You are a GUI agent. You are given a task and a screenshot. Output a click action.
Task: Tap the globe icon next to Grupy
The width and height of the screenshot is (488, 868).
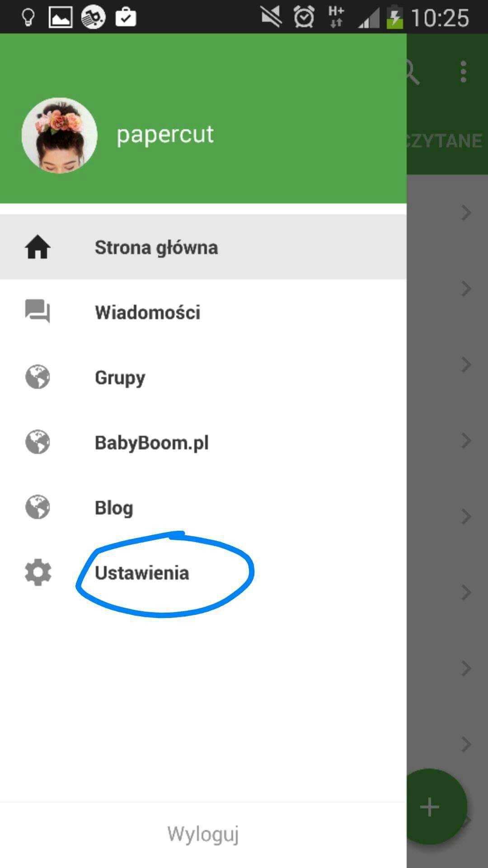pos(38,377)
